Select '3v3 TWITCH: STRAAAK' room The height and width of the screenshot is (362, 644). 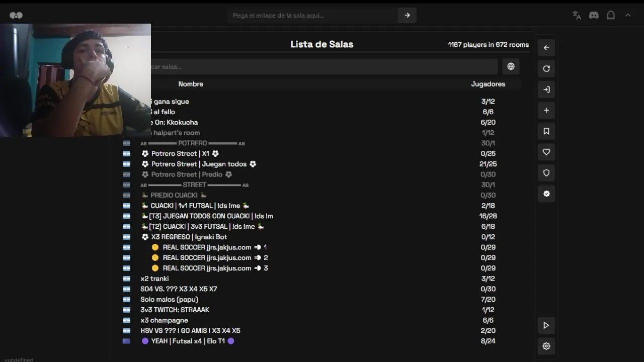[322, 310]
